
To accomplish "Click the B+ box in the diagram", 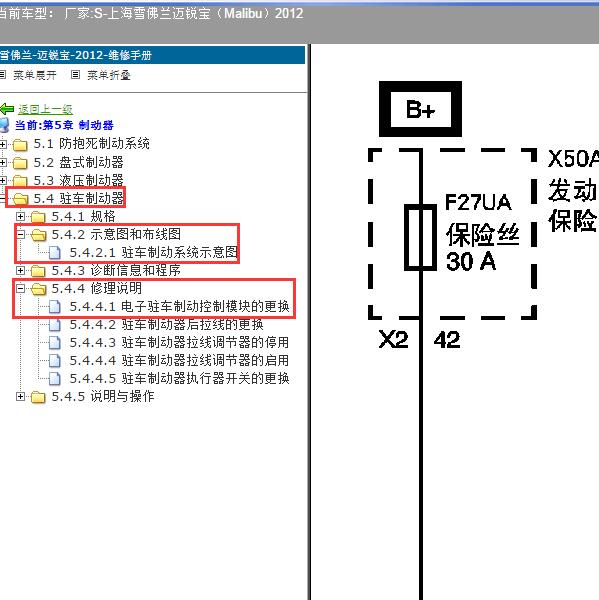I will click(420, 109).
